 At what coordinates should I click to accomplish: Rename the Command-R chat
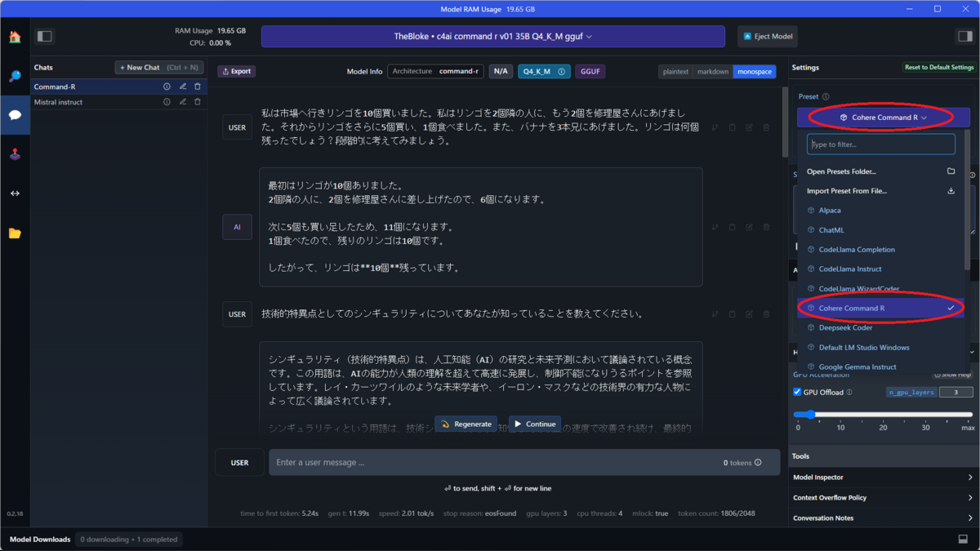click(x=183, y=87)
